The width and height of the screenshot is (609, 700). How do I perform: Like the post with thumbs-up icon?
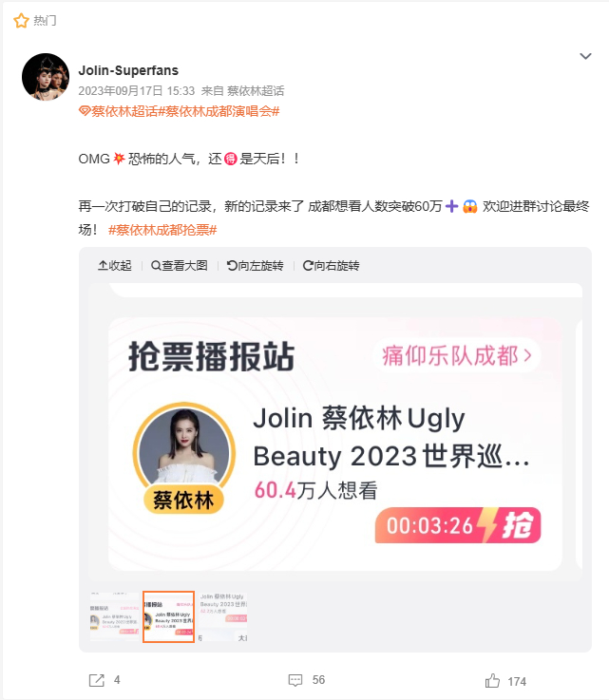pyautogui.click(x=492, y=681)
